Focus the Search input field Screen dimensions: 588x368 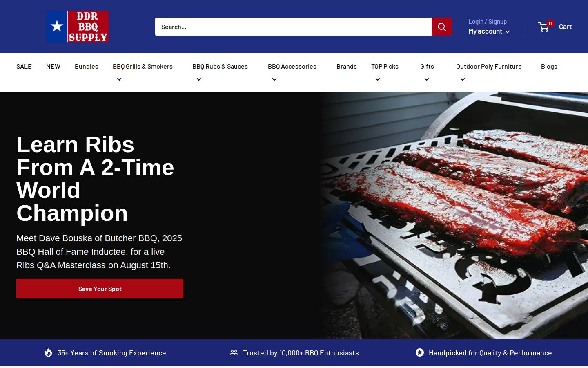tap(293, 27)
